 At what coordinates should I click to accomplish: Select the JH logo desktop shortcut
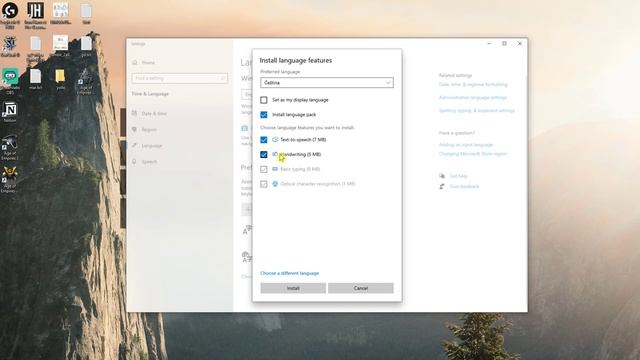pyautogui.click(x=35, y=15)
